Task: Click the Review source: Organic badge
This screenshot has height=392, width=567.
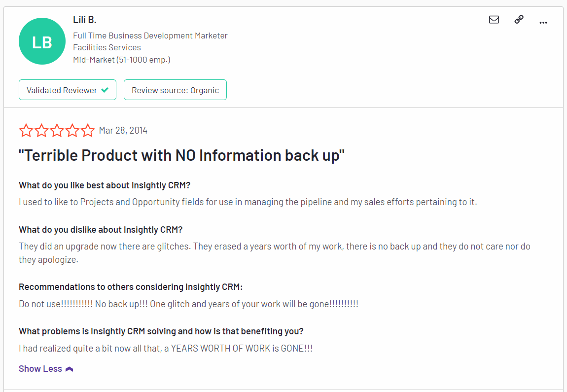Action: (x=175, y=90)
